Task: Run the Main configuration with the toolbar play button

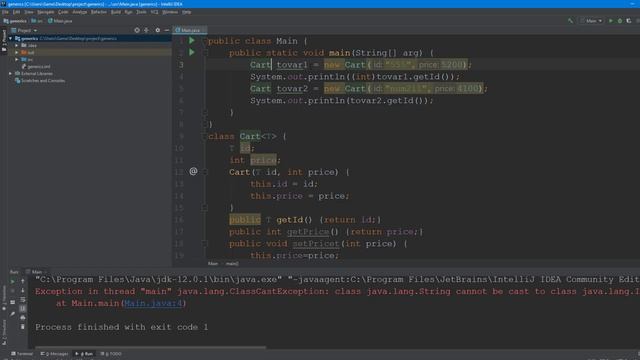Action: pos(611,21)
